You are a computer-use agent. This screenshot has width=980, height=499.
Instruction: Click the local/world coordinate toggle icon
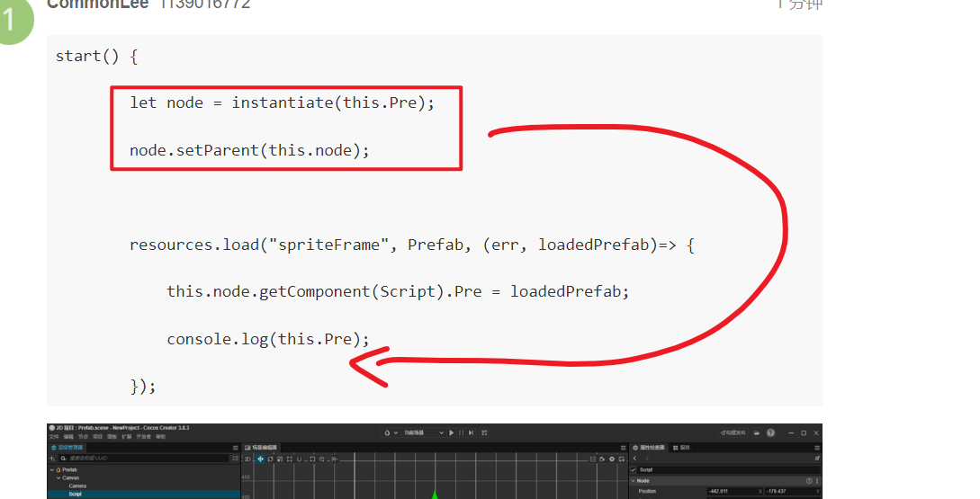pyautogui.click(x=322, y=459)
